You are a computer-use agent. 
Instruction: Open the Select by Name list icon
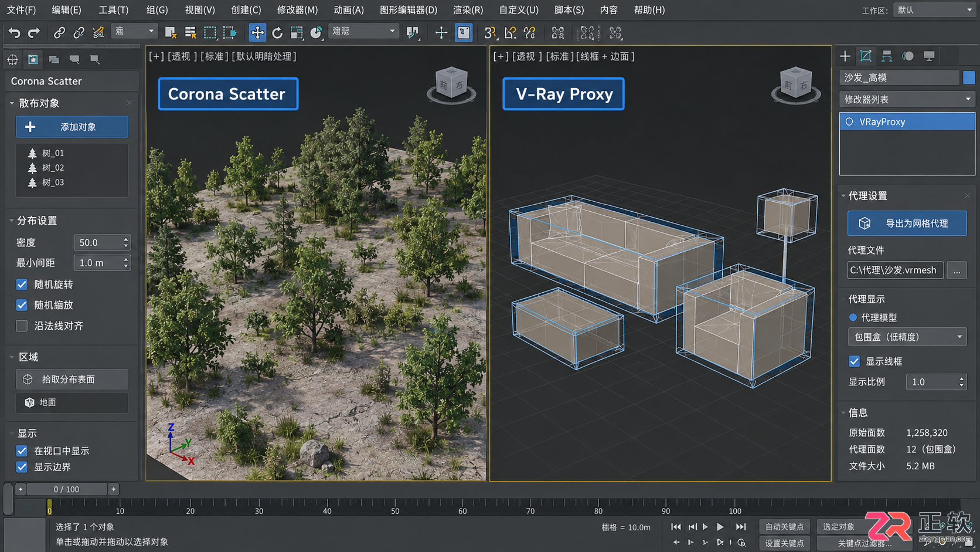[x=190, y=33]
